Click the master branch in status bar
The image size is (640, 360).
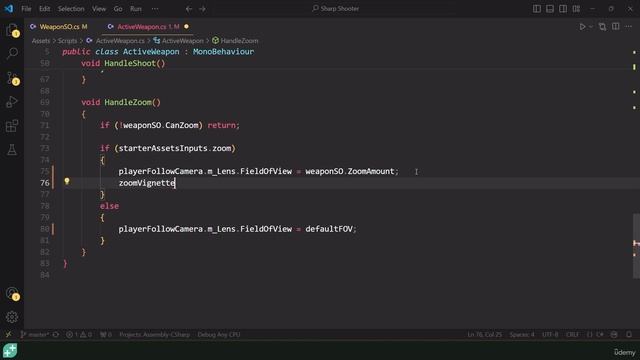[x=34, y=335]
